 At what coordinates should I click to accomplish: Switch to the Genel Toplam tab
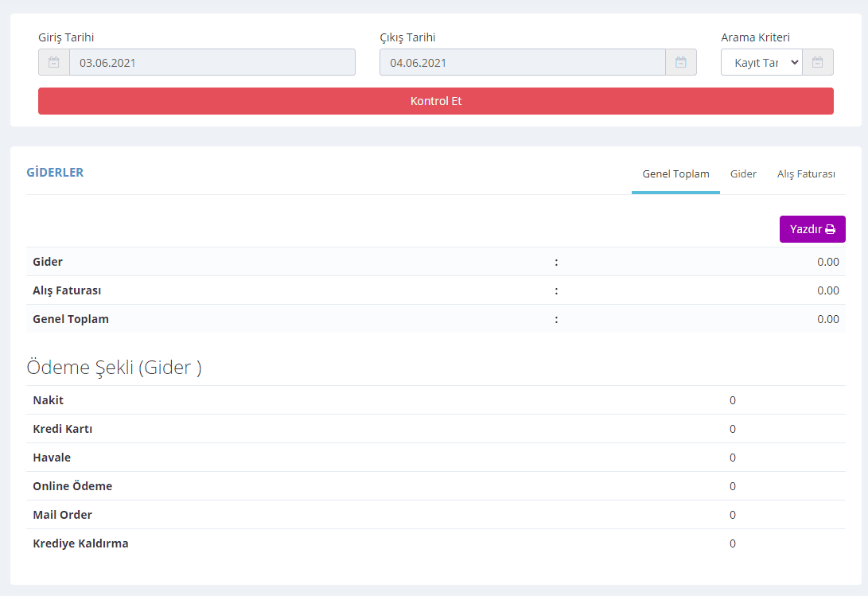pos(675,174)
